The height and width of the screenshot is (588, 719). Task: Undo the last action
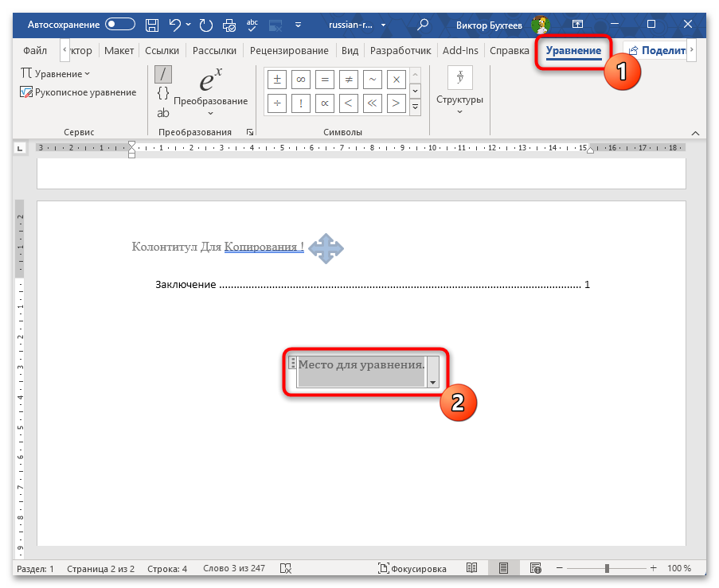click(174, 25)
